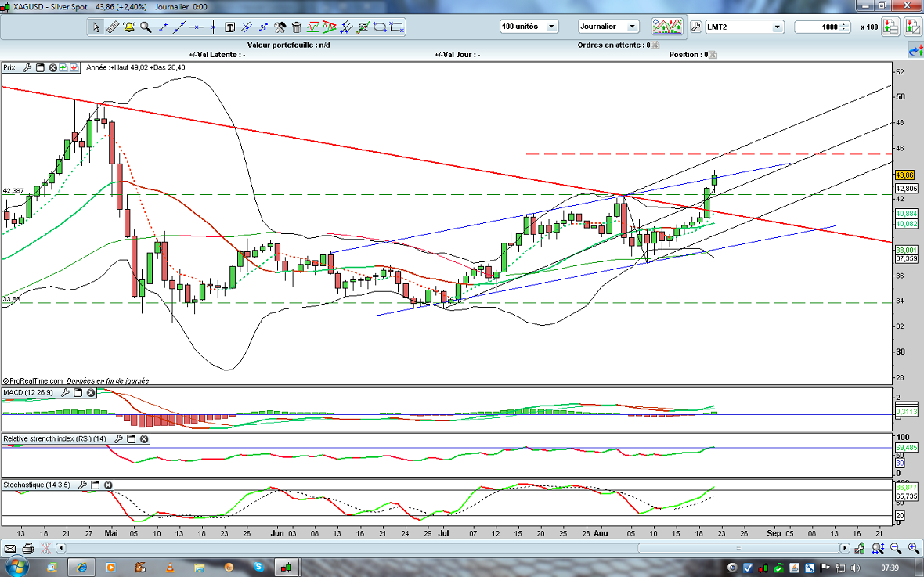Maximize the Stochastique panel
The height and width of the screenshot is (577, 924).
[x=96, y=485]
